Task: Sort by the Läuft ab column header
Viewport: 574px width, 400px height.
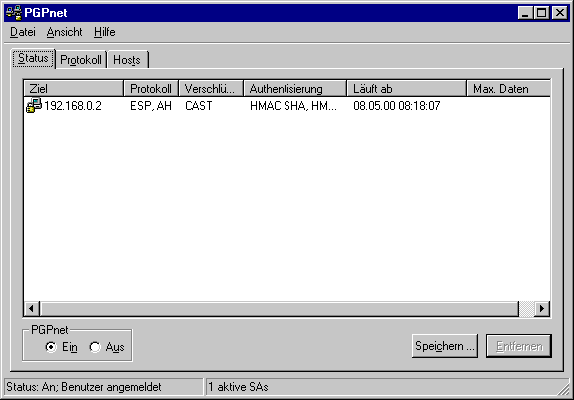Action: click(406, 89)
